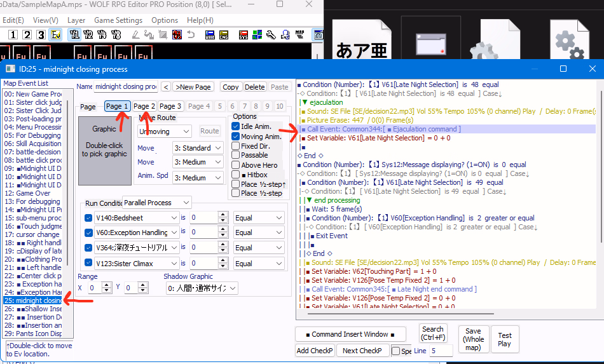Expand the Unmoving move route dropdown
The image size is (604, 364).
click(x=165, y=131)
